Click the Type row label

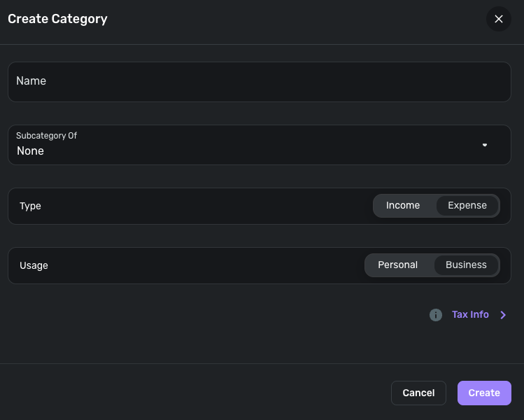[x=31, y=206]
